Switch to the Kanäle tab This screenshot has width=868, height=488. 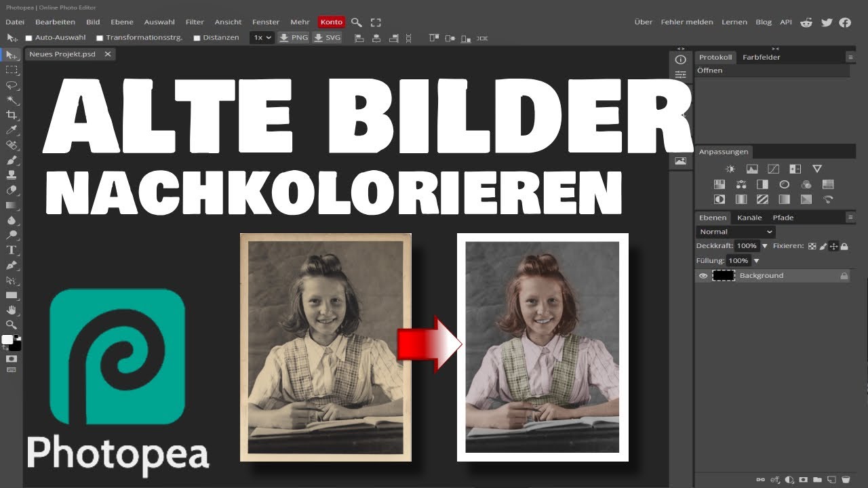coord(749,218)
